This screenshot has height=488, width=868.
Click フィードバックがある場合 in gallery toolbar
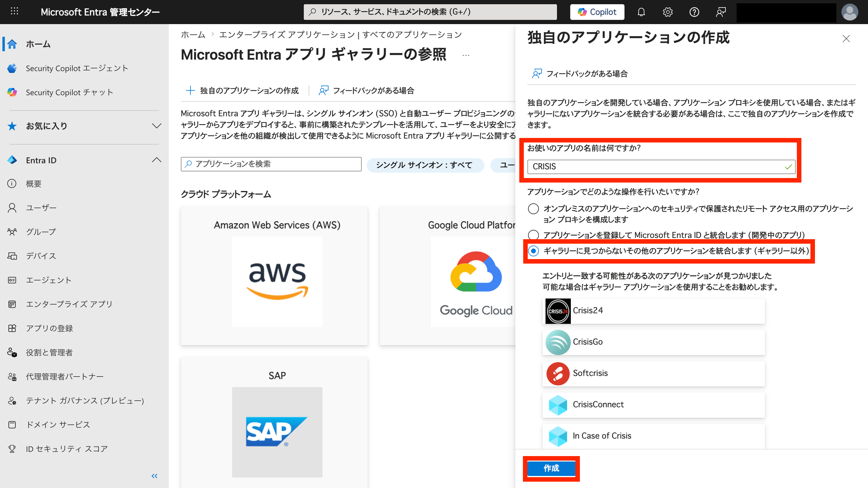click(x=366, y=91)
